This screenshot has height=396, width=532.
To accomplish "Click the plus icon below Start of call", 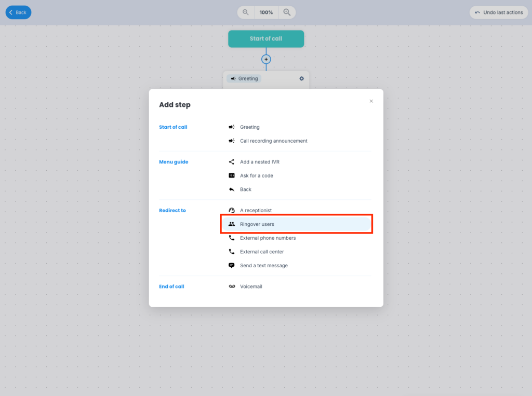I will pos(266,59).
